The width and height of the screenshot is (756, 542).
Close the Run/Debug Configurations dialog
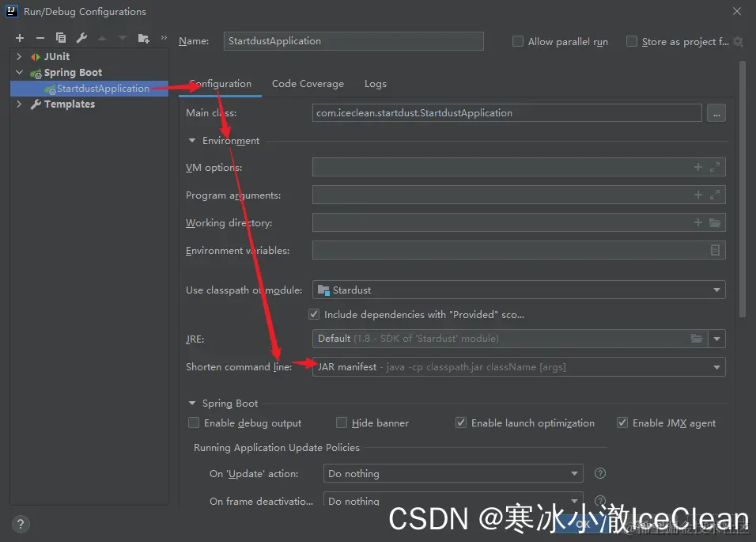[737, 11]
